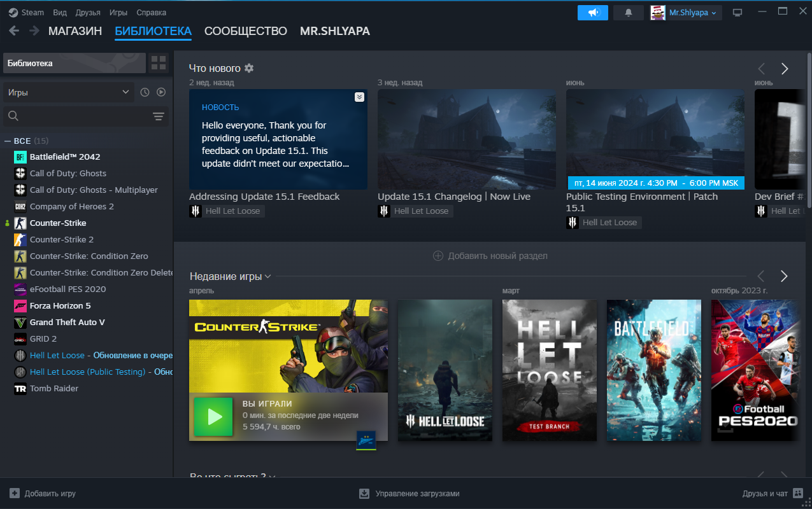Switch to Big Picture mode icon
The image size is (812, 509).
[x=738, y=13]
